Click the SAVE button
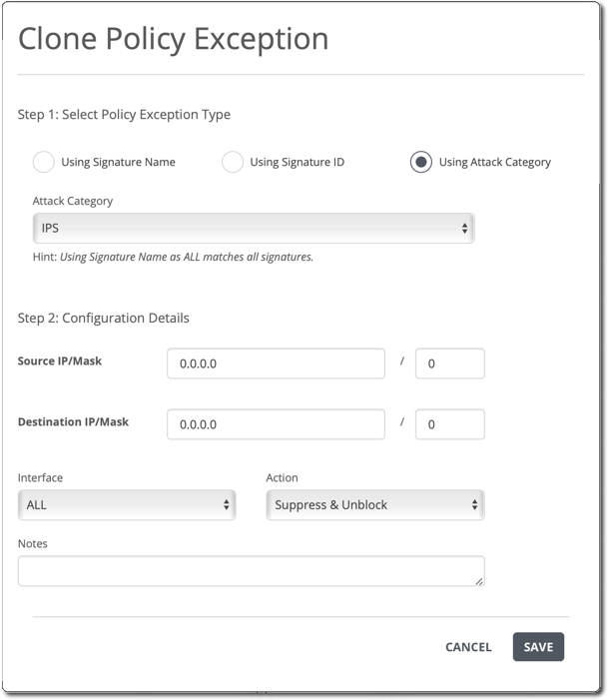The height and width of the screenshot is (700, 608). pos(538,647)
